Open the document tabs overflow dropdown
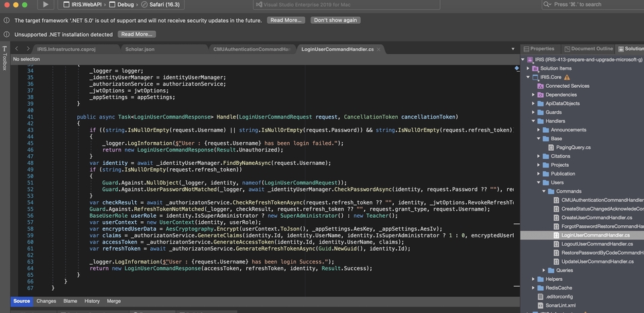This screenshot has height=313, width=644. click(x=513, y=49)
